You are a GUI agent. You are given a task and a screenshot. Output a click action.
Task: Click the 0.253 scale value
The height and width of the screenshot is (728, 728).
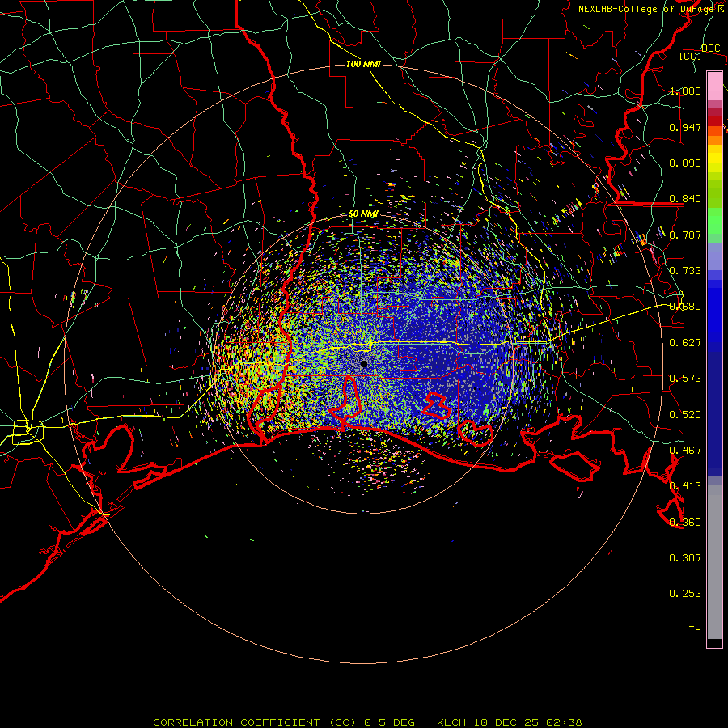(x=685, y=594)
